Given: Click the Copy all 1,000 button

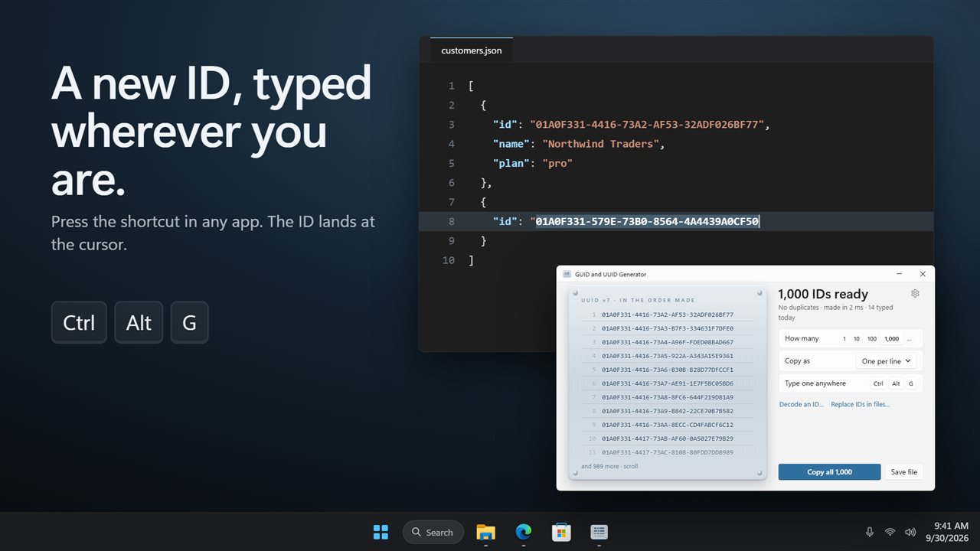Looking at the screenshot, I should pos(829,472).
